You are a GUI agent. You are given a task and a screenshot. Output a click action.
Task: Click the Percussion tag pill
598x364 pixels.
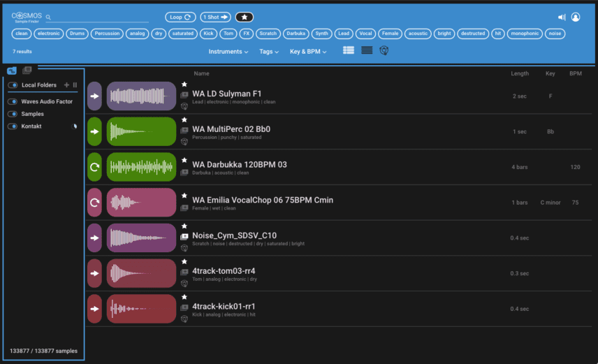pyautogui.click(x=107, y=34)
